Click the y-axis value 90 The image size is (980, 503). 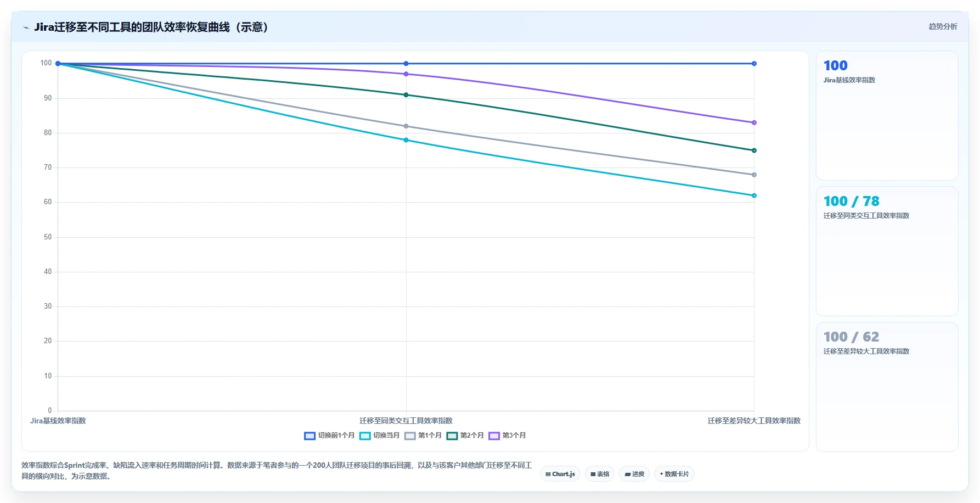click(48, 98)
